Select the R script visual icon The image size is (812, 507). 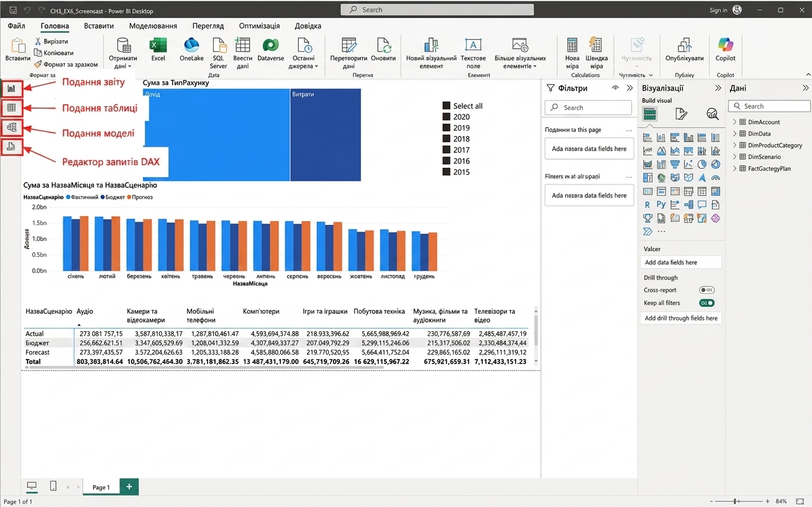point(648,204)
